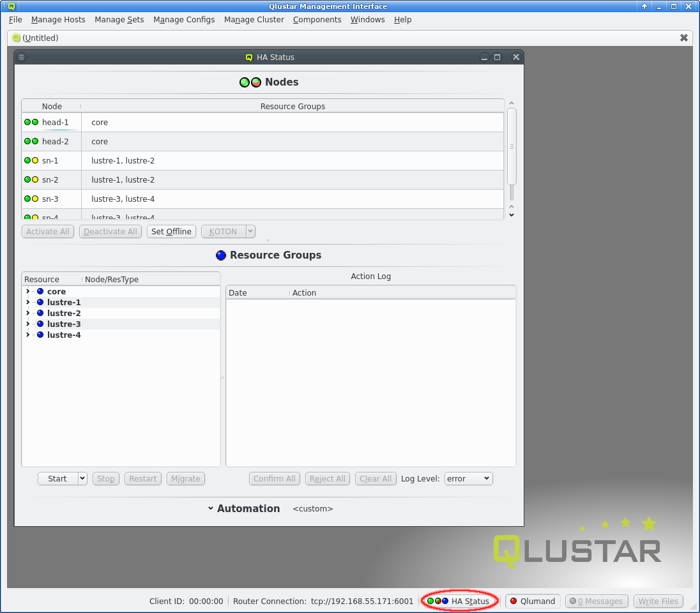Click the Restart button
Screen dimensions: 700x613
(143, 479)
